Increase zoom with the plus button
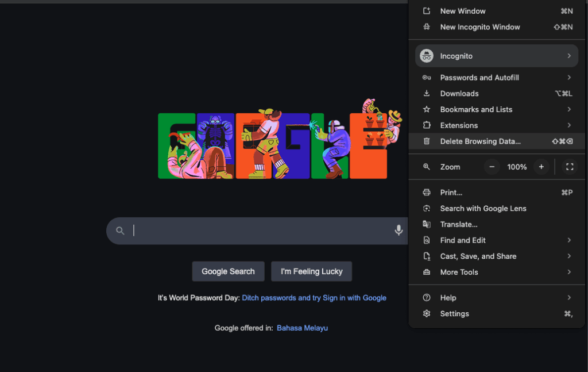This screenshot has width=588, height=372. [x=541, y=167]
